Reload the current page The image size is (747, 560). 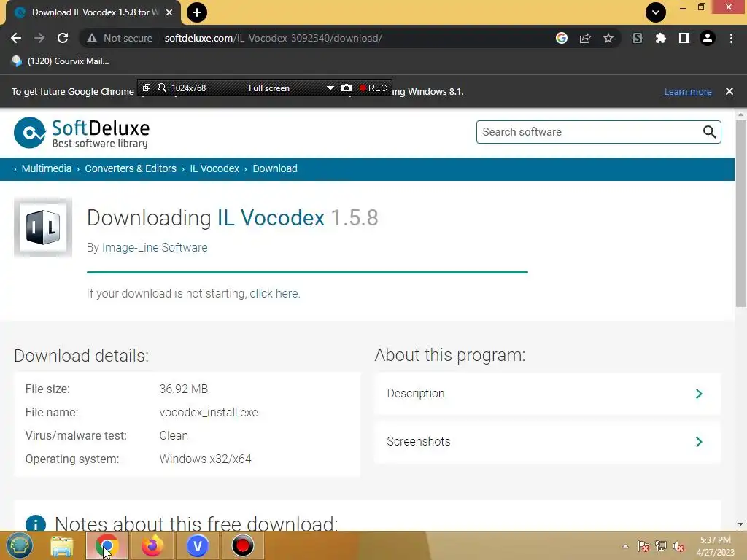pos(63,38)
